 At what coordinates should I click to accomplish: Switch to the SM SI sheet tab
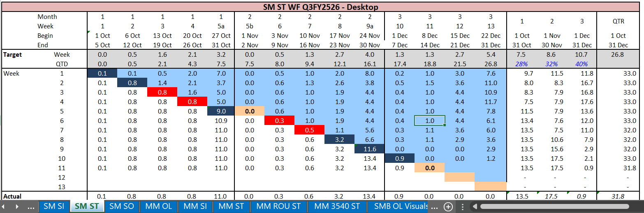54,206
